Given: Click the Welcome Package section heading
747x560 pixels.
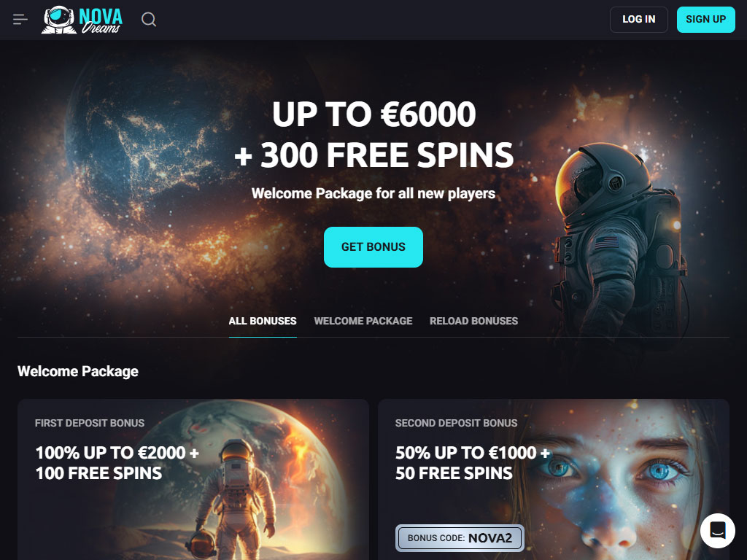Looking at the screenshot, I should tap(78, 371).
